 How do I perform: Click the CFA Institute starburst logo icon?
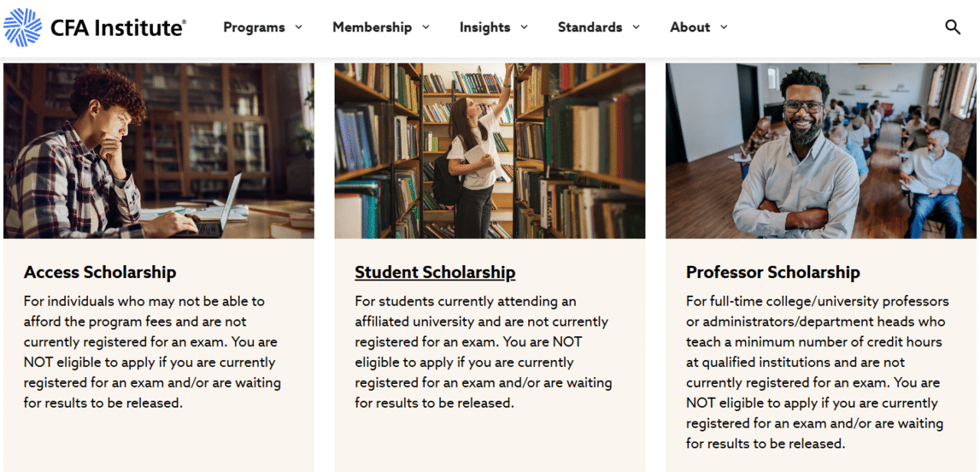point(23,28)
